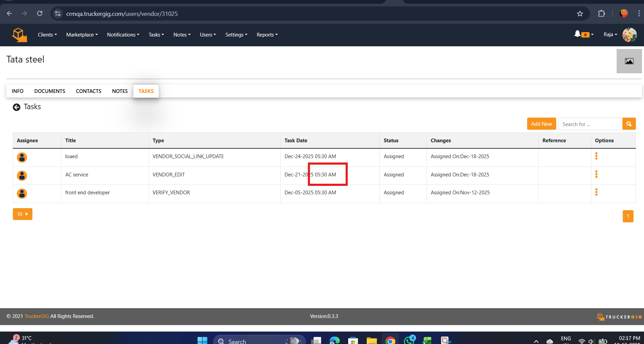The height and width of the screenshot is (344, 644).
Task: Open browser extensions puzzle icon
Action: (x=601, y=14)
